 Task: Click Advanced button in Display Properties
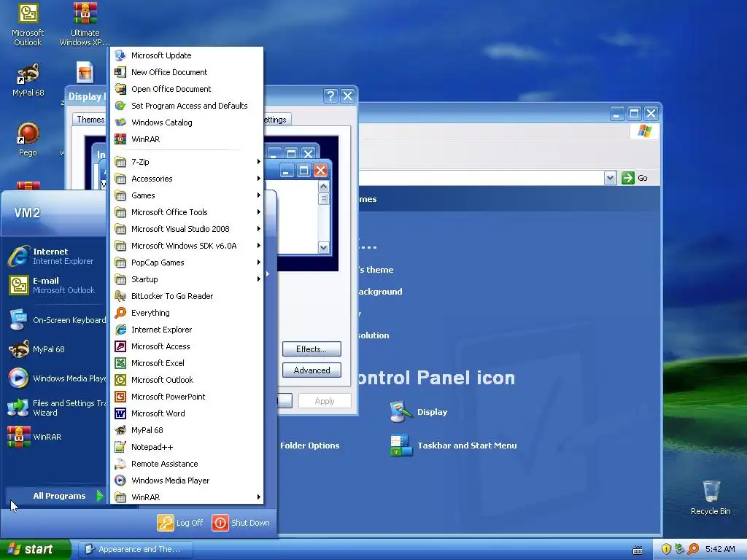tap(311, 370)
